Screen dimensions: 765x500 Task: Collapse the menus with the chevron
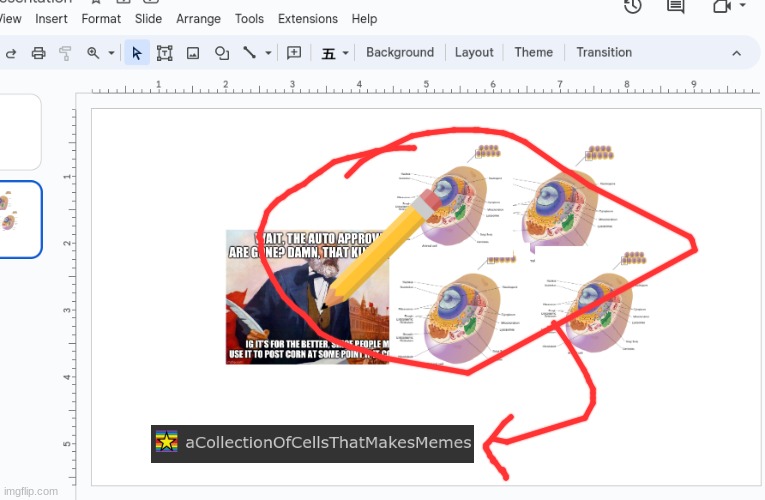[x=737, y=53]
